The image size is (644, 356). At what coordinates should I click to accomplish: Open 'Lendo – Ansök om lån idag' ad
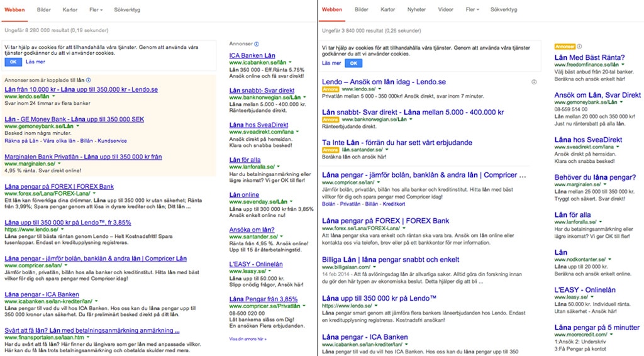pos(384,82)
